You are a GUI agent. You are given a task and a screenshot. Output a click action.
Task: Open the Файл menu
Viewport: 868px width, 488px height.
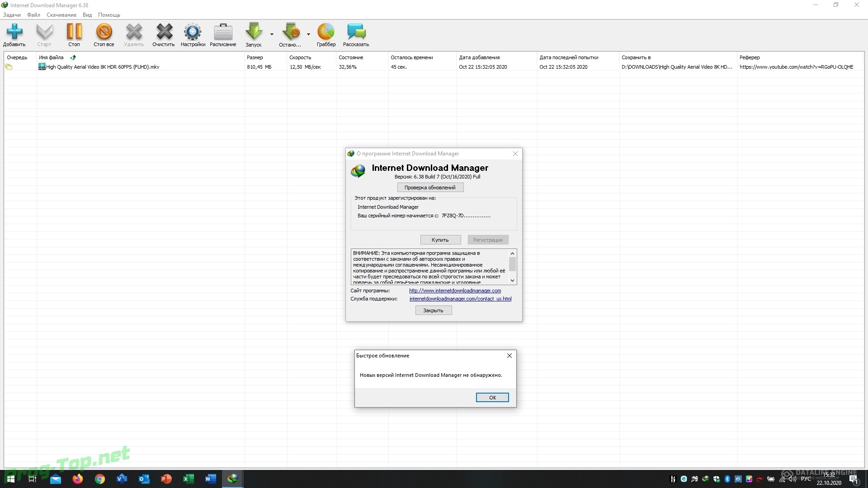33,15
